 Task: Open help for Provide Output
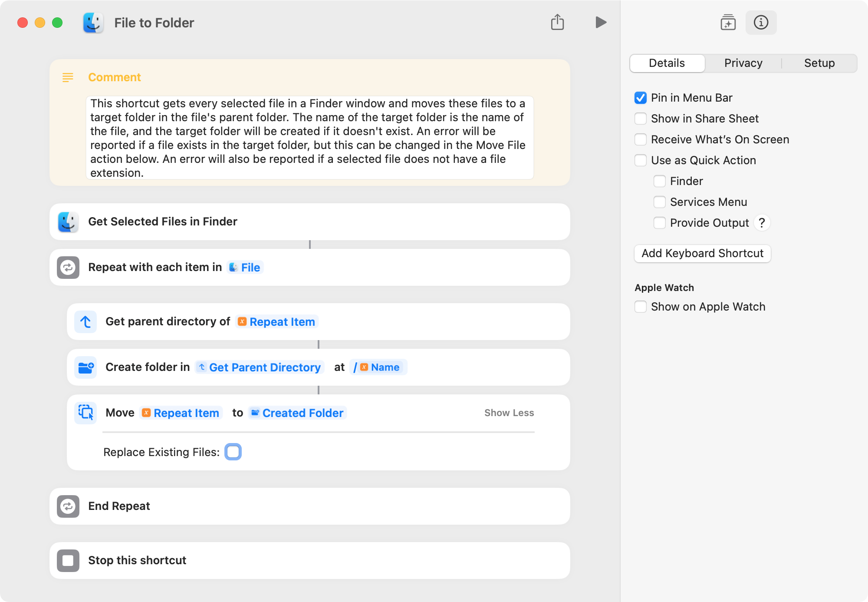click(x=762, y=223)
